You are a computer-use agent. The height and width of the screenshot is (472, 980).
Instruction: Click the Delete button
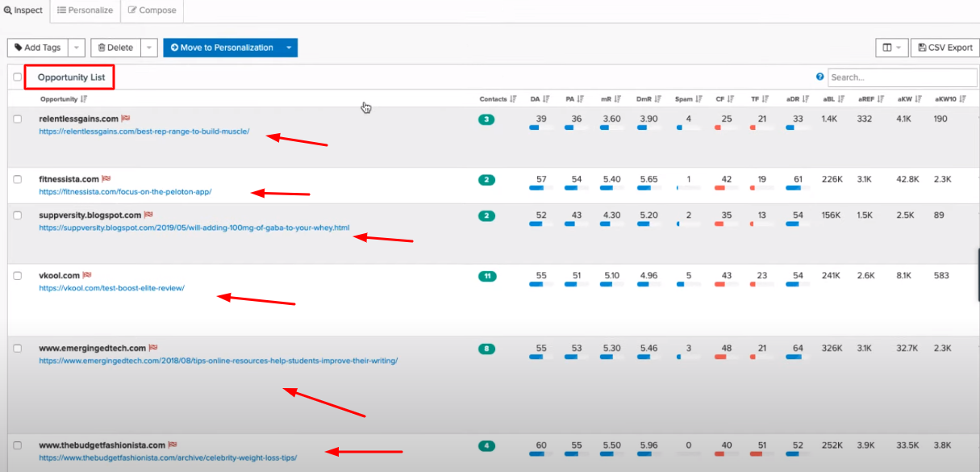click(x=115, y=48)
